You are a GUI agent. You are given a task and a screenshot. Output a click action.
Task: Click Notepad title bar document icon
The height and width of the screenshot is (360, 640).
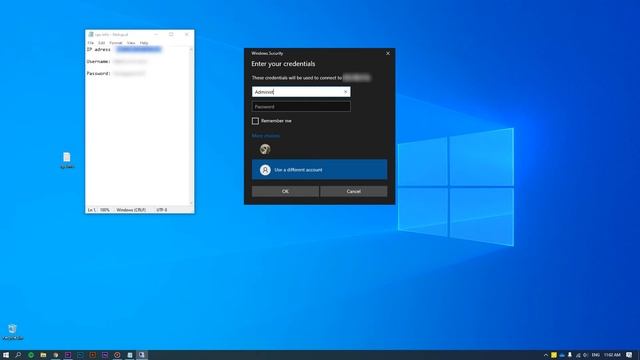(91, 35)
